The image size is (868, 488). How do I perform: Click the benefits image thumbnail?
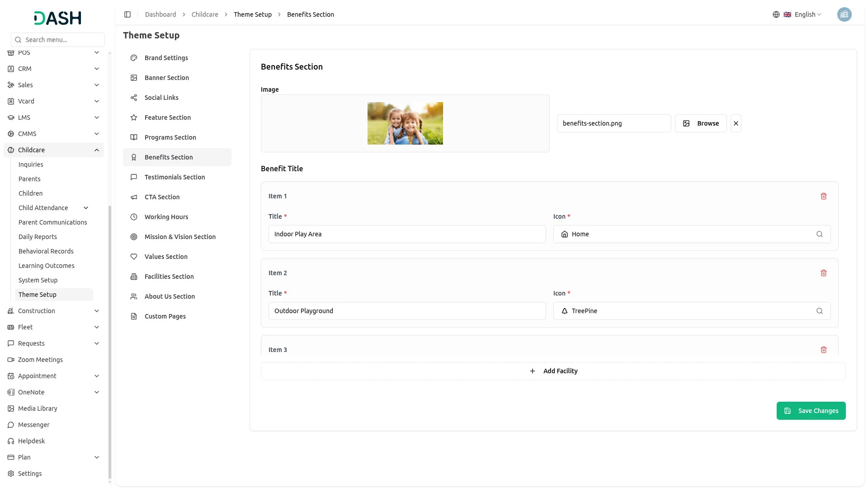point(405,123)
